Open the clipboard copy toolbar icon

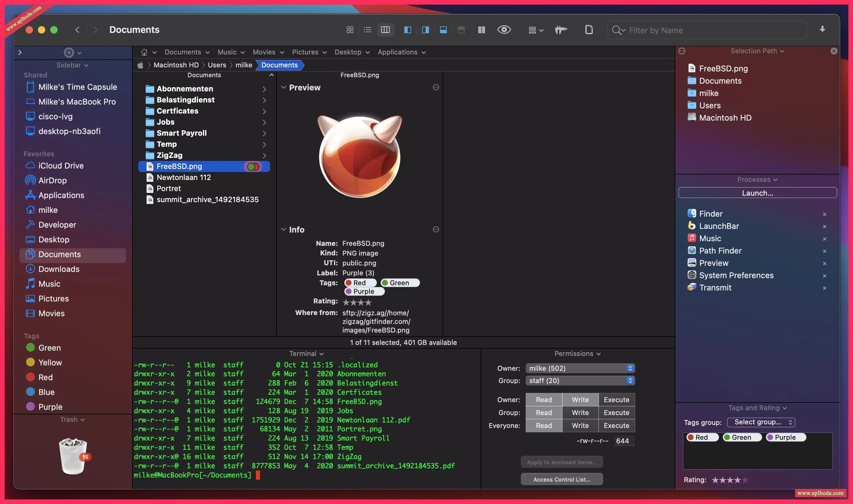(589, 30)
